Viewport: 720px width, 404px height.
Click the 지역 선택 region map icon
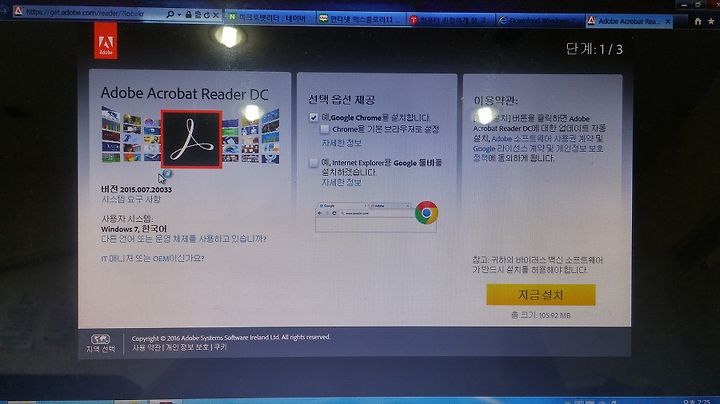pyautogui.click(x=101, y=339)
